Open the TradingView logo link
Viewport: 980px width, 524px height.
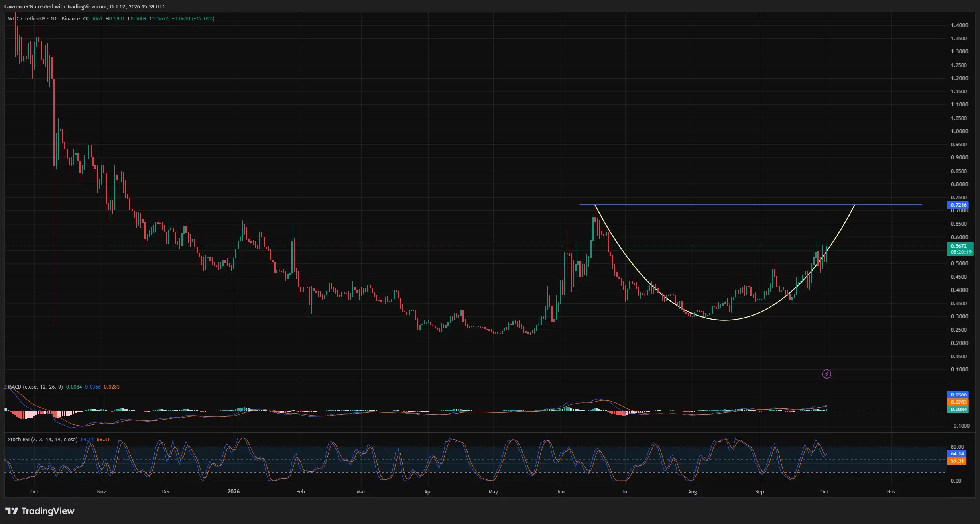[39, 511]
